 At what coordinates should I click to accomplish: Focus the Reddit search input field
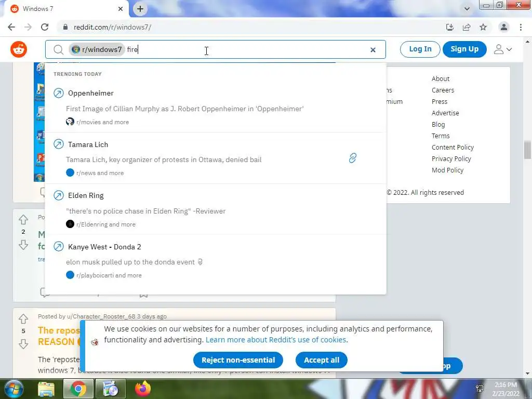point(216,49)
